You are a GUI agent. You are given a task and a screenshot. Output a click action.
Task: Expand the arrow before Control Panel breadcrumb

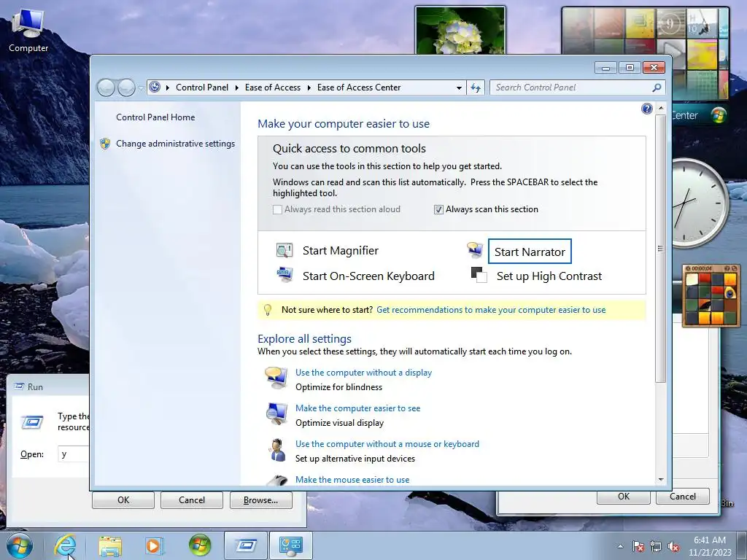point(168,87)
